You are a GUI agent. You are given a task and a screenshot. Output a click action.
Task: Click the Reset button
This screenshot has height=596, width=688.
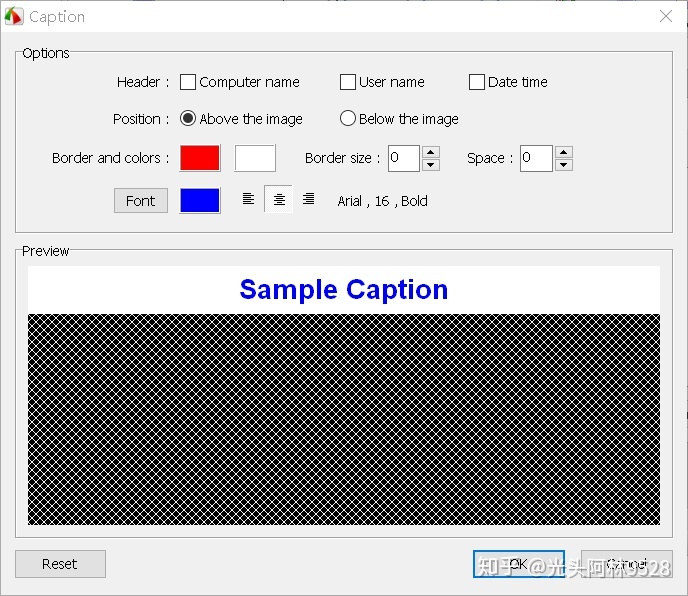point(60,564)
